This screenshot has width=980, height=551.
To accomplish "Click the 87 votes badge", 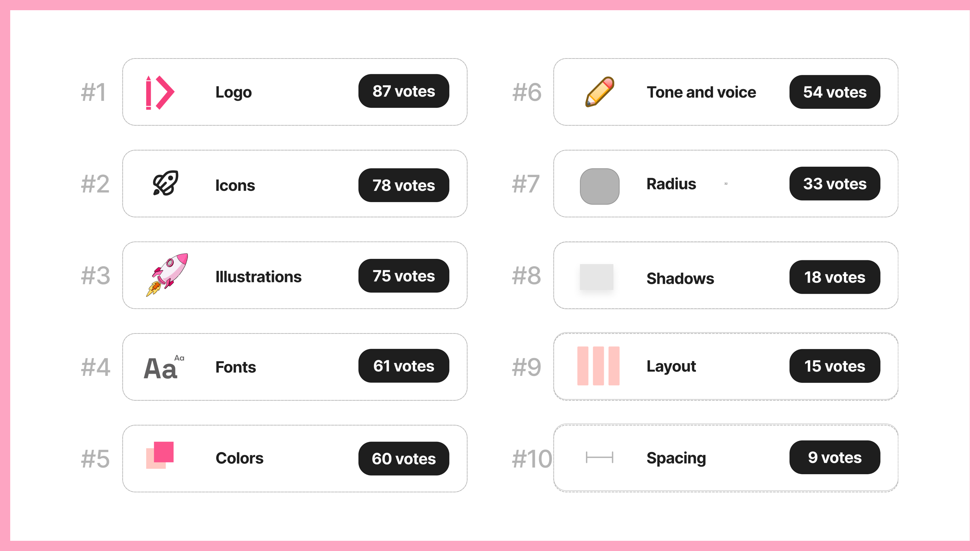I will click(404, 91).
